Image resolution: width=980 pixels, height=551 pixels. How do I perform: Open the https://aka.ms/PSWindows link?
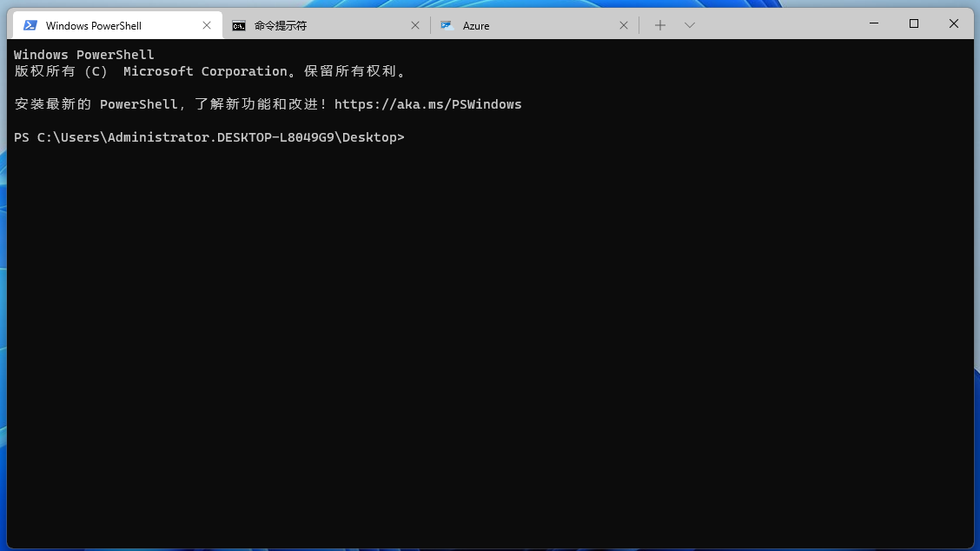pyautogui.click(x=427, y=104)
